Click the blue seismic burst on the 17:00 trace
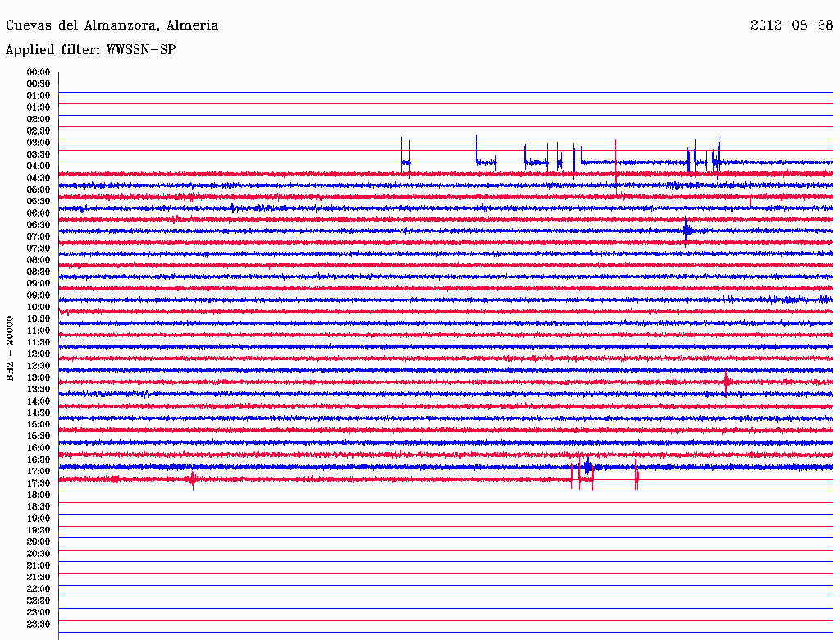840x640 pixels. [587, 466]
